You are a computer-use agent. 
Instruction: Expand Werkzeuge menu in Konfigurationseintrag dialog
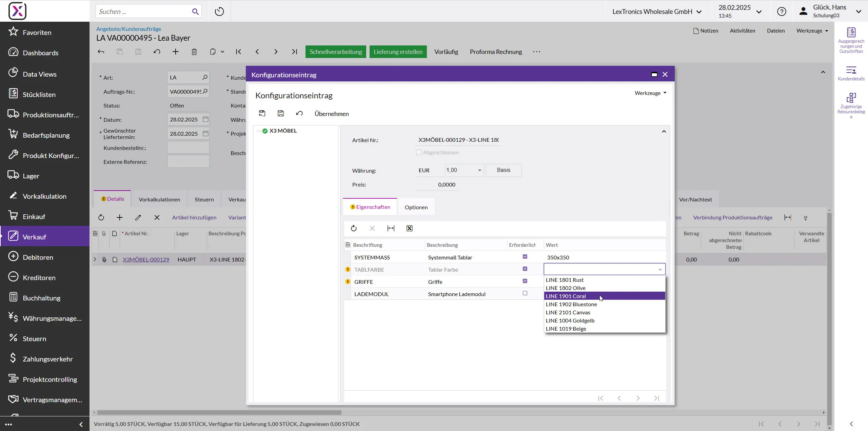click(x=650, y=93)
